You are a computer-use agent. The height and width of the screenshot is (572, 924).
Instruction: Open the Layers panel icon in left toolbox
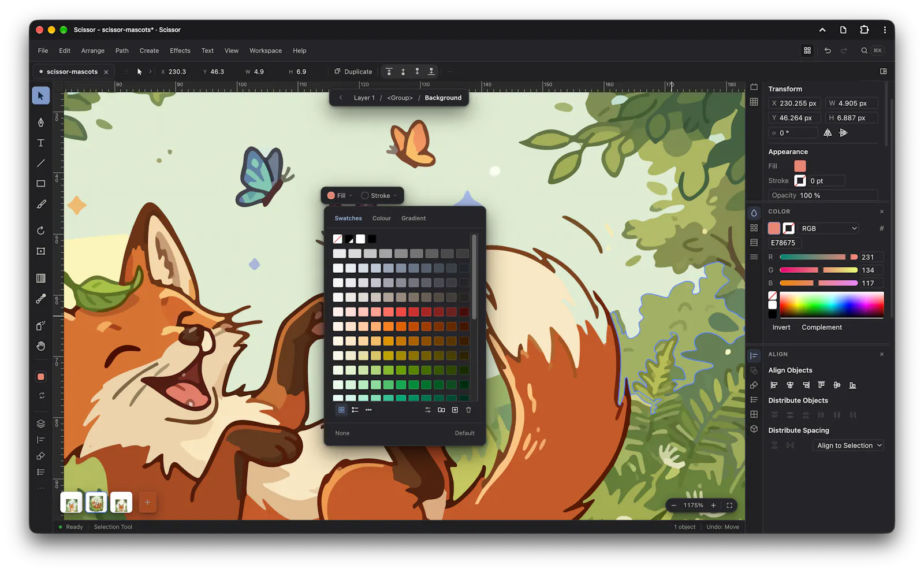click(x=40, y=424)
